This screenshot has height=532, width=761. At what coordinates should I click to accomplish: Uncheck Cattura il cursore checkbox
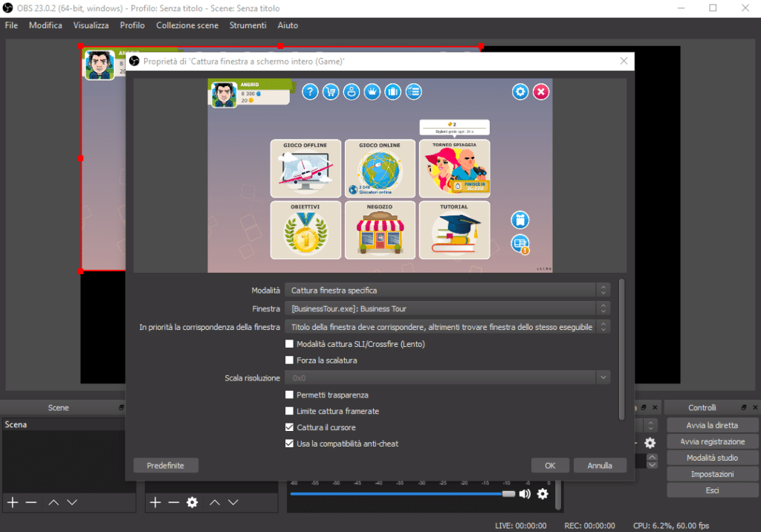289,427
